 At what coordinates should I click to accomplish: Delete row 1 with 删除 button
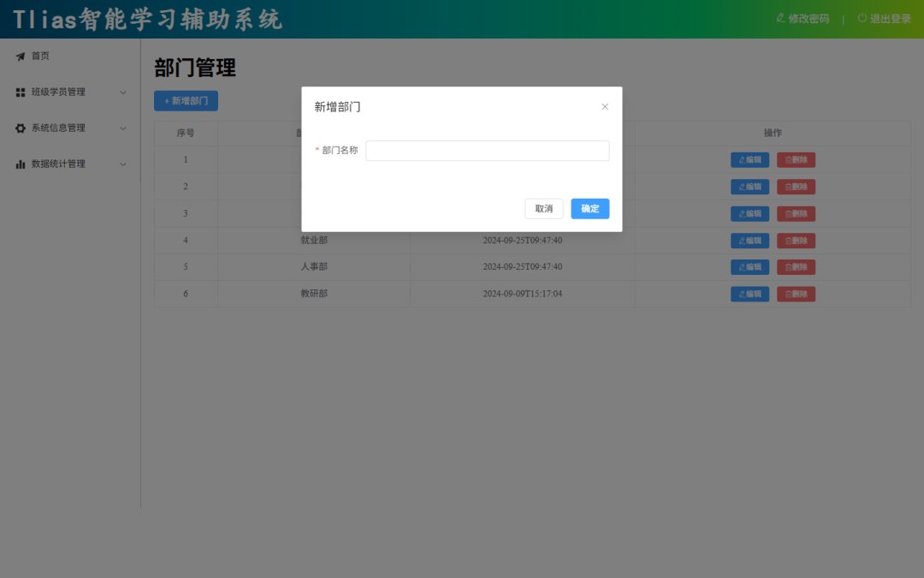click(x=797, y=160)
